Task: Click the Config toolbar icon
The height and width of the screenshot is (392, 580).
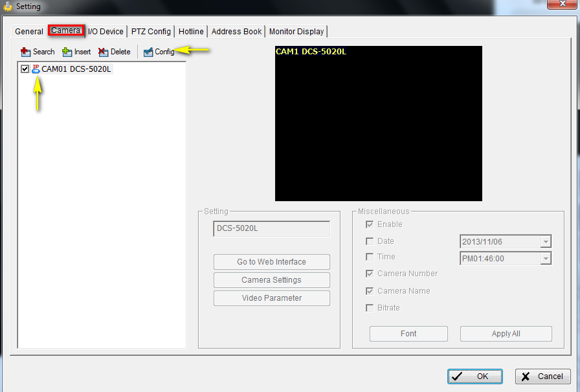Action: [148, 52]
